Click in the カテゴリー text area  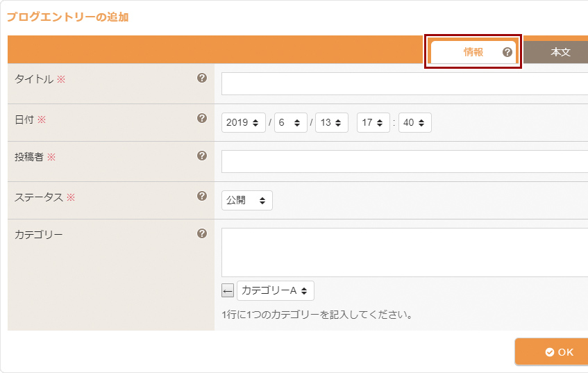[405, 253]
